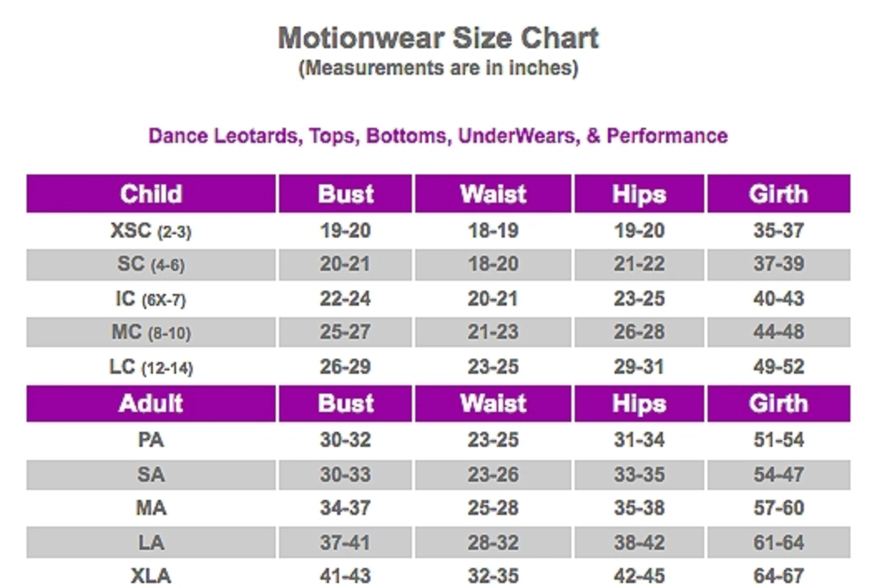
Task: Click the 44-48 girth value for MC
Action: (778, 332)
